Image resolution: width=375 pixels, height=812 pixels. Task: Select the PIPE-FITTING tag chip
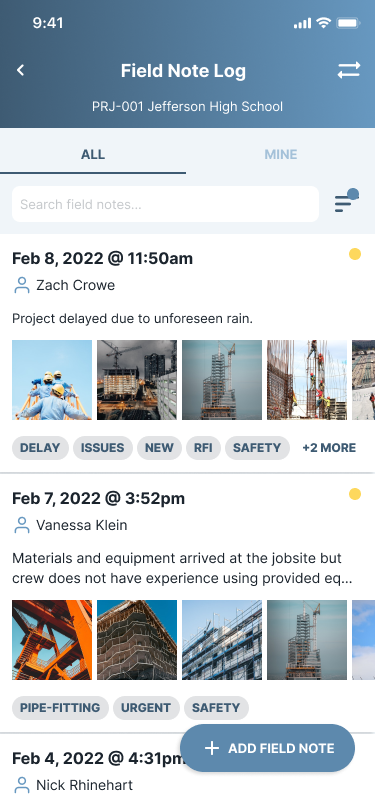click(x=61, y=708)
